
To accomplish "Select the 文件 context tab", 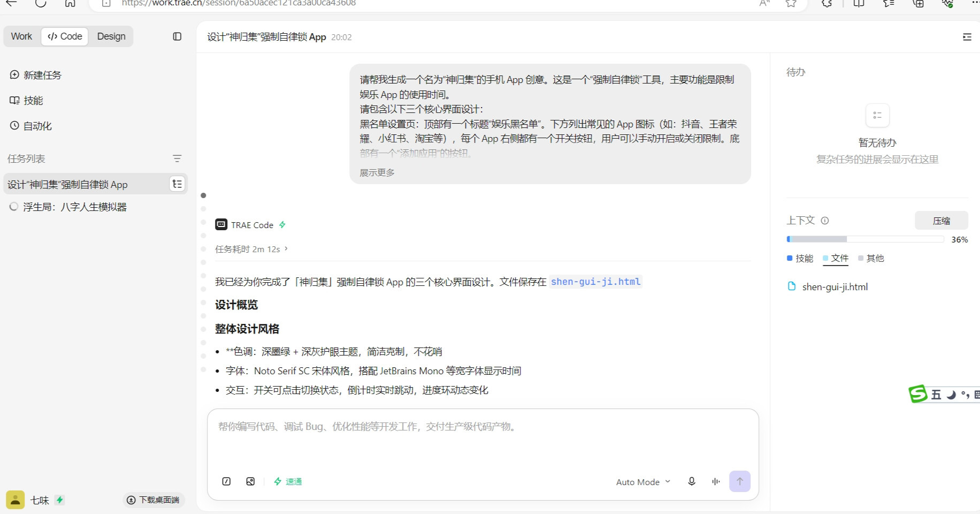I will [836, 258].
